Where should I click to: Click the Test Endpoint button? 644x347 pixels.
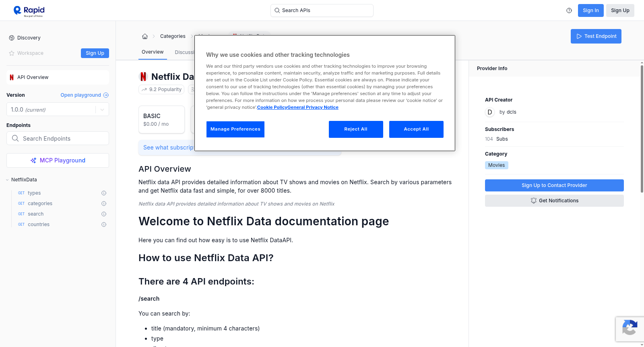596,36
